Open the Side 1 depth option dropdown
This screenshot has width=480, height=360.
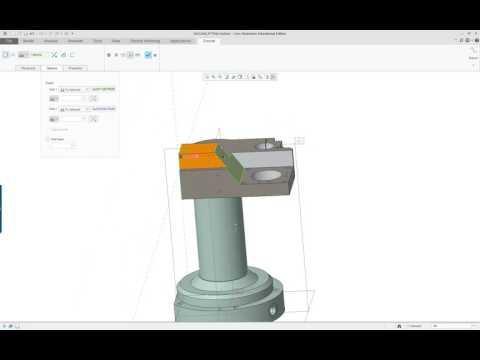click(75, 90)
